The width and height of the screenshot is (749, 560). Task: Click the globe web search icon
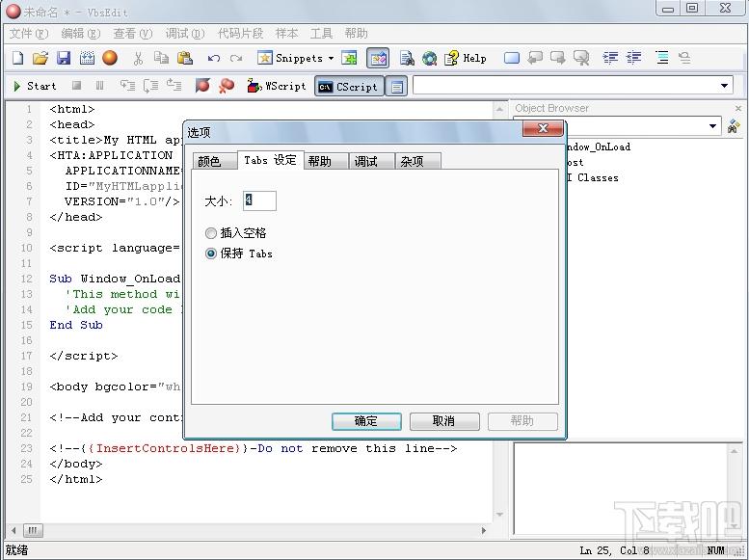tap(429, 58)
